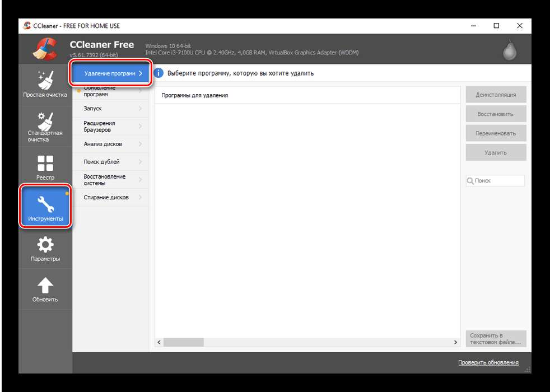Select Поиск дублей in the tools list

point(111,162)
